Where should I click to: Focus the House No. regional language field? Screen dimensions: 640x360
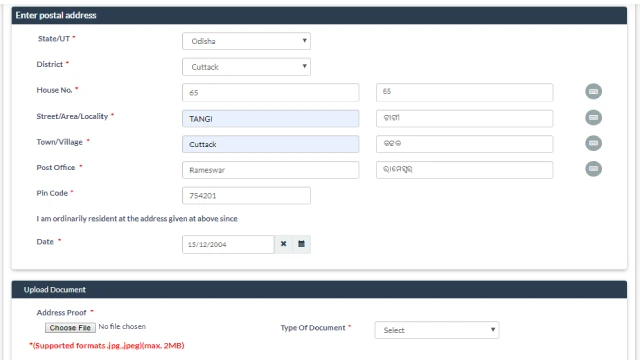click(464, 93)
